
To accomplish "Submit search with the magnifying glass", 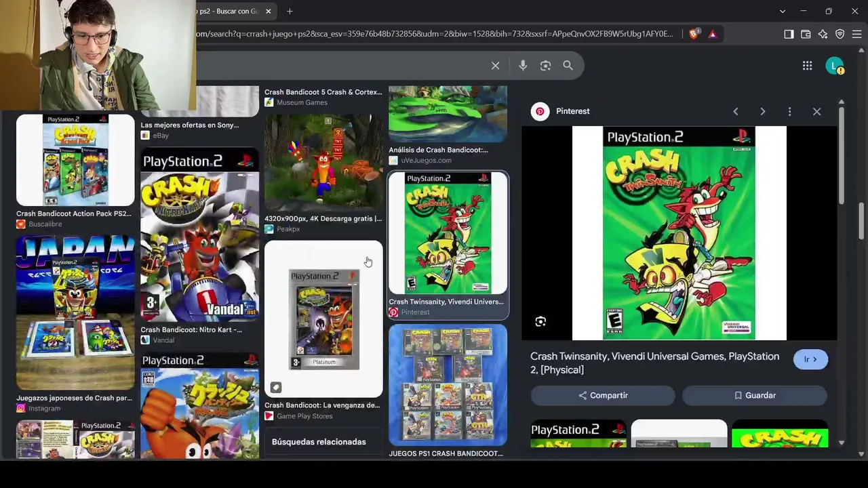I will click(568, 66).
